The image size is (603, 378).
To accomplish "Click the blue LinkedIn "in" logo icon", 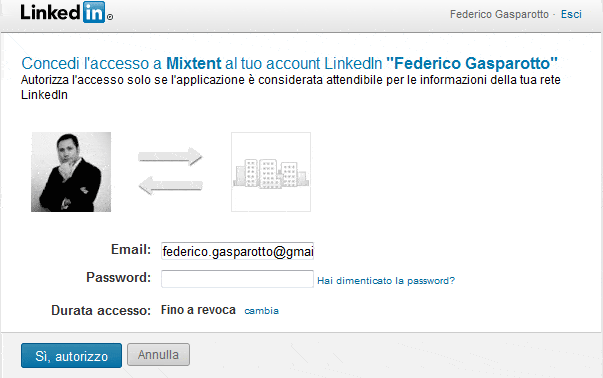I will 94,12.
